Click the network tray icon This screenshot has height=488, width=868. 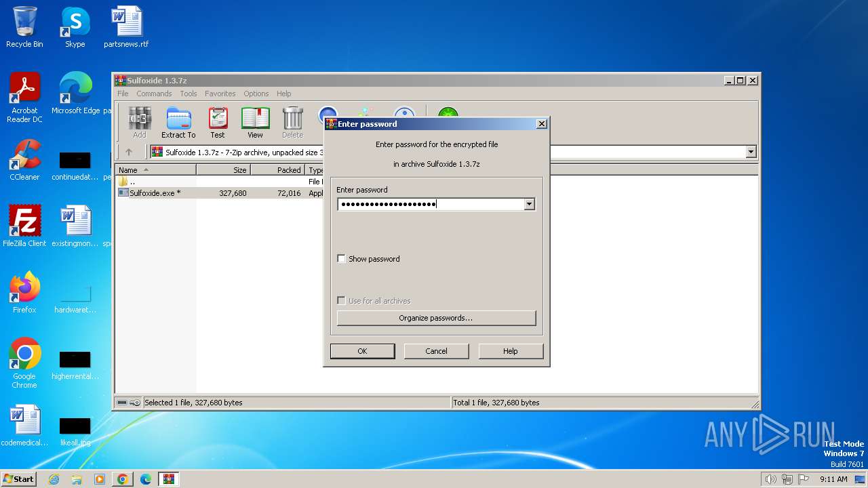[x=787, y=479]
